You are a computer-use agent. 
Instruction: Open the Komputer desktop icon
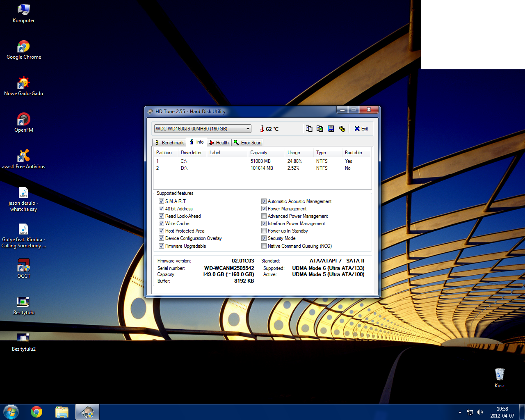23,14
